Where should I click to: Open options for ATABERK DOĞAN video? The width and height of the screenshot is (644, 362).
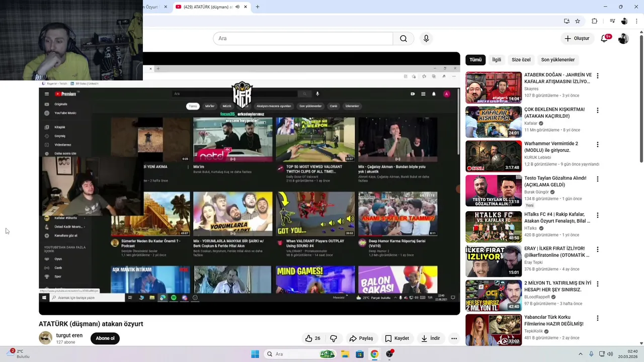[597, 76]
